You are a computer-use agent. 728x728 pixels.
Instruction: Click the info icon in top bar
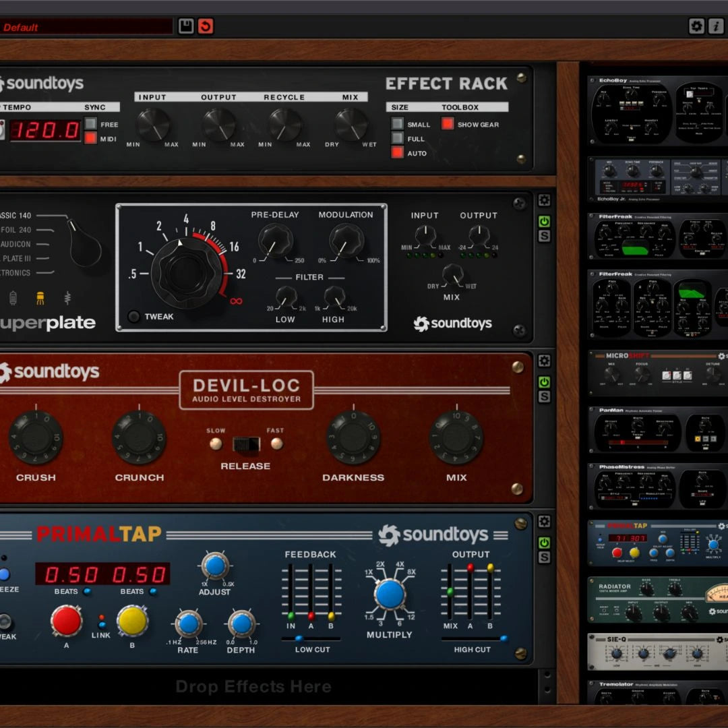pos(715,26)
